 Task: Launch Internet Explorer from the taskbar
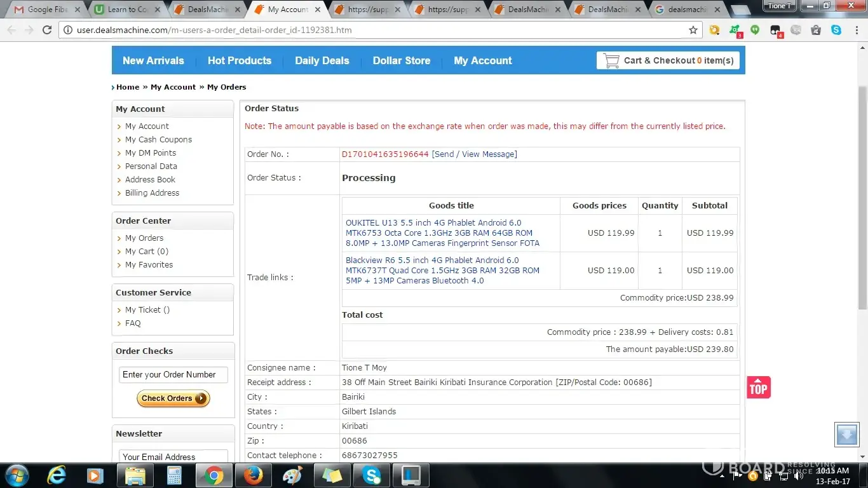tap(57, 475)
